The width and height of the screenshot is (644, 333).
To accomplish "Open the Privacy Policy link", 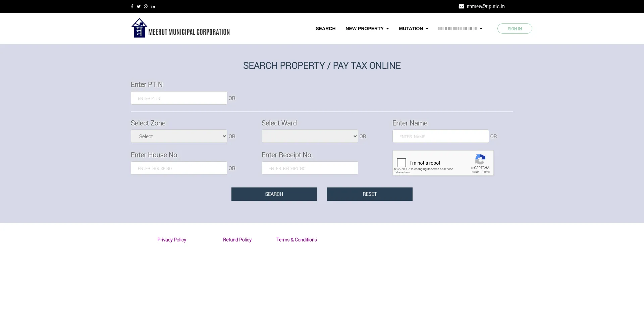I will pyautogui.click(x=172, y=240).
